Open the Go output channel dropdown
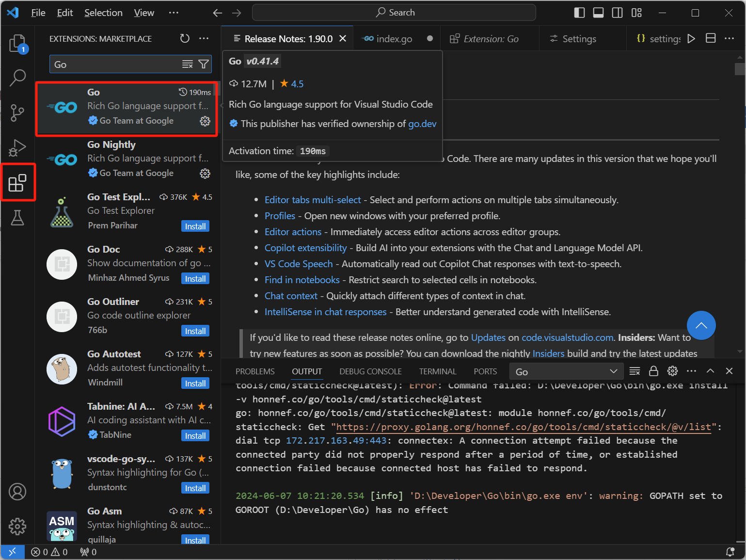The image size is (746, 560). 566,371
